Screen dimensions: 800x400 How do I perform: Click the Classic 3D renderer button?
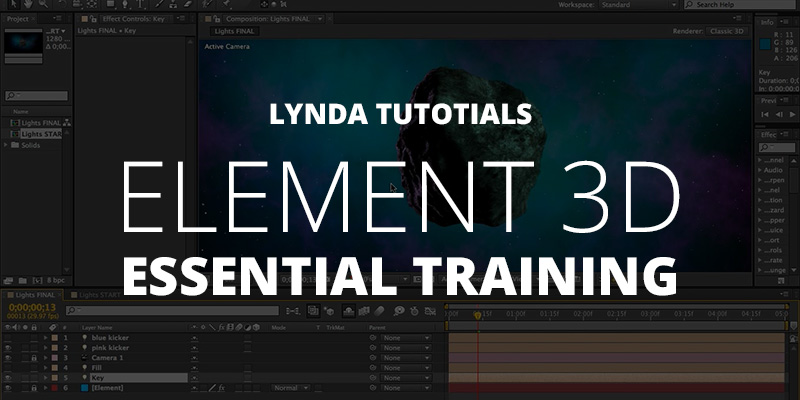[727, 31]
